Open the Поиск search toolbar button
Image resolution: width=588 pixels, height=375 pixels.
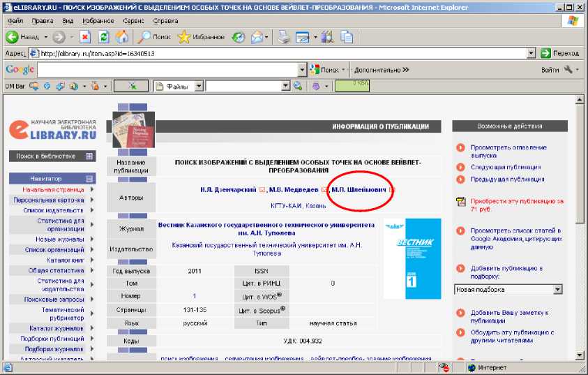tap(155, 37)
